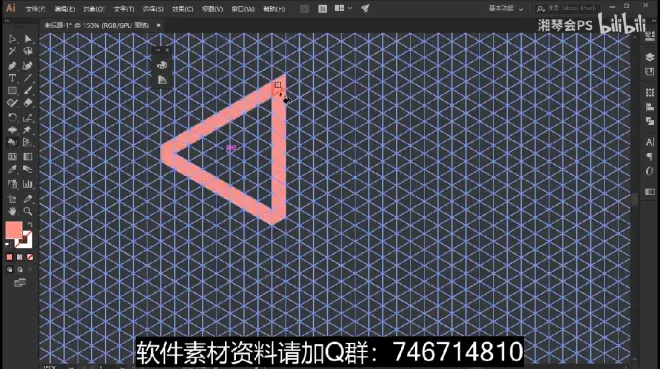This screenshot has height=369, width=660.
Task: Select the Direct Selection tool (white arrow)
Action: click(x=28, y=39)
